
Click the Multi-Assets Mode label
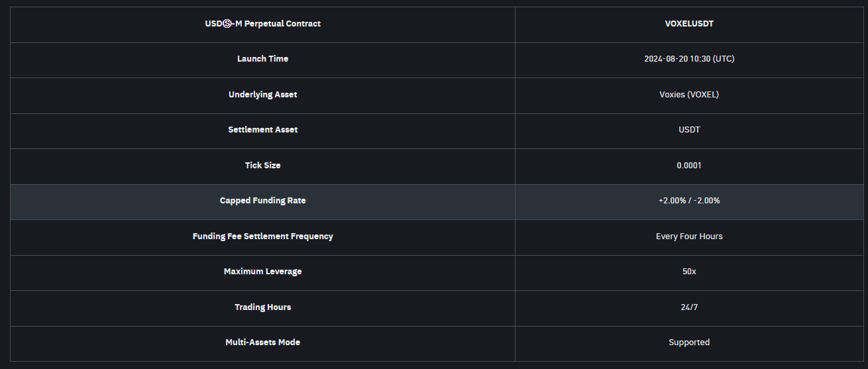262,343
